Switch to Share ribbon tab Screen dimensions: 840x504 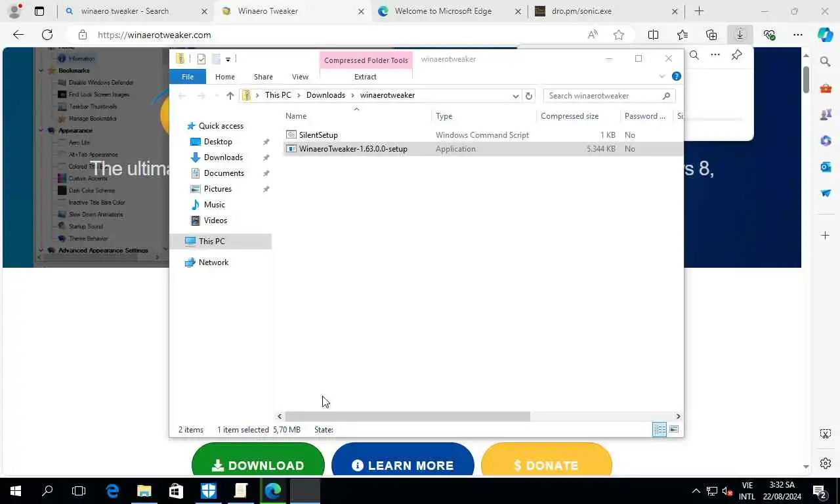[263, 77]
